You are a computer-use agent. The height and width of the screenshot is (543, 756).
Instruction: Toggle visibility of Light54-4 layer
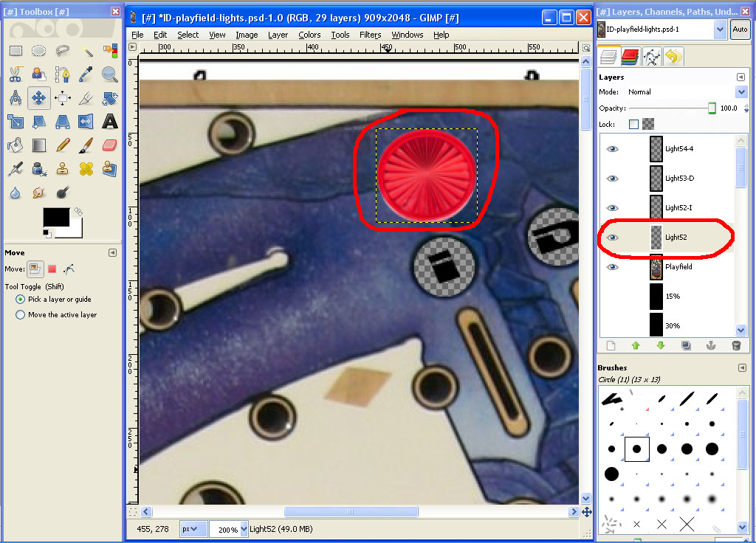[612, 149]
